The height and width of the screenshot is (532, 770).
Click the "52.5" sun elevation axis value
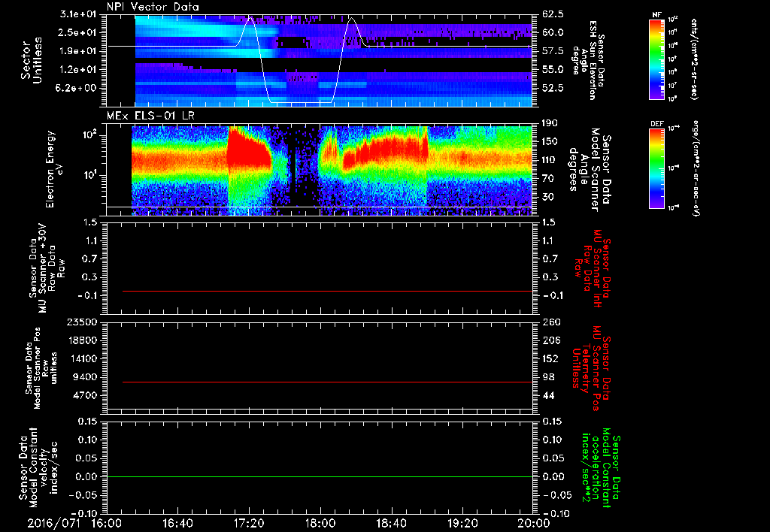coord(553,89)
